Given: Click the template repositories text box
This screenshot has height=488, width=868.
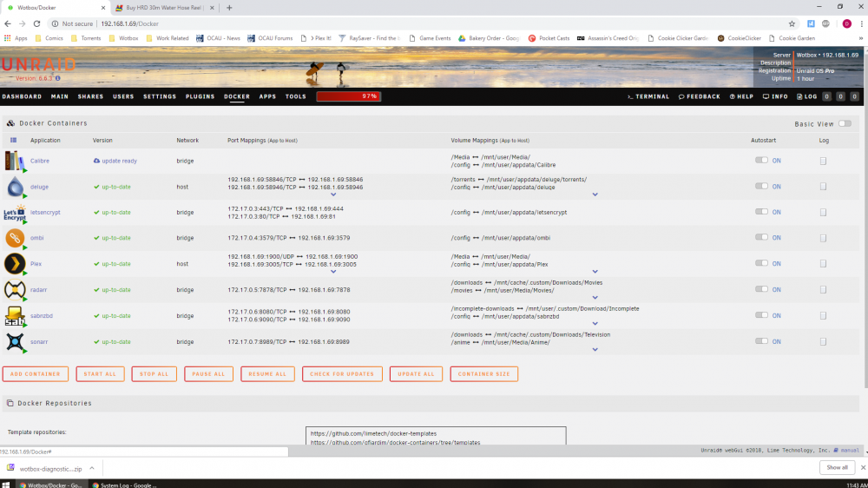Looking at the screenshot, I should 436,436.
